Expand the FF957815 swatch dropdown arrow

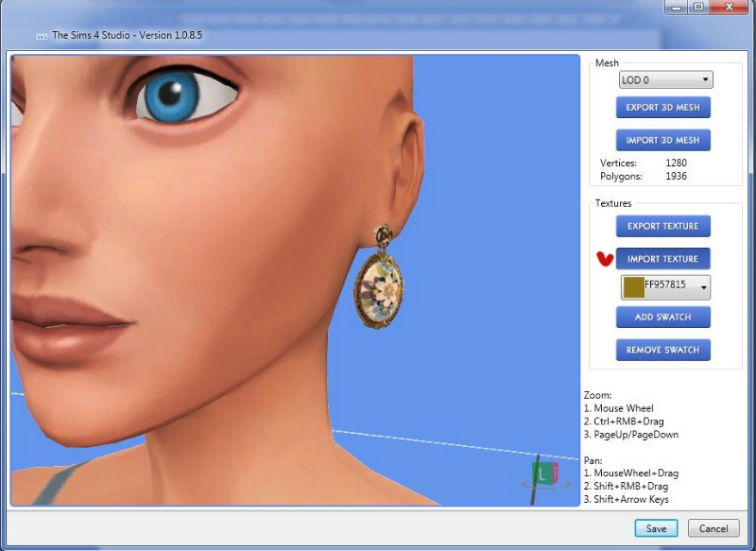click(703, 288)
